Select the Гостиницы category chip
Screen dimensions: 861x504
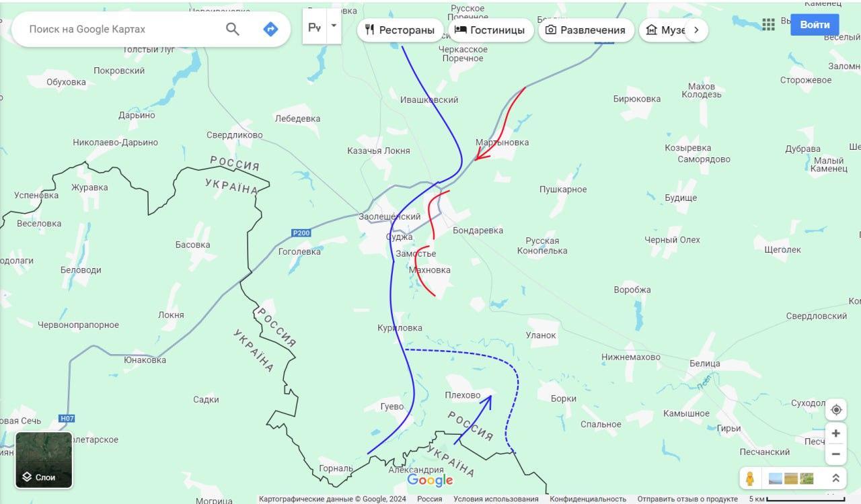pyautogui.click(x=490, y=30)
